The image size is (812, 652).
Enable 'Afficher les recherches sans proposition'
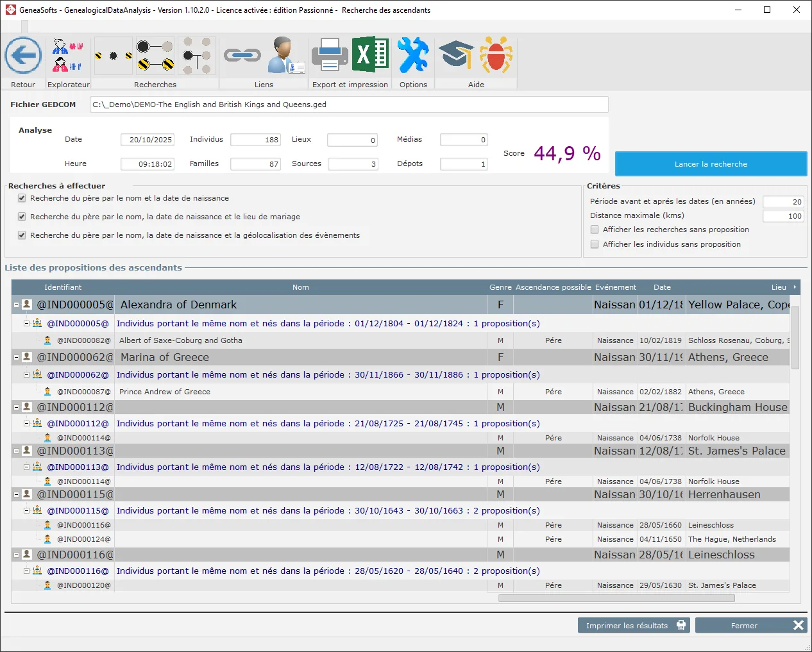(x=595, y=230)
